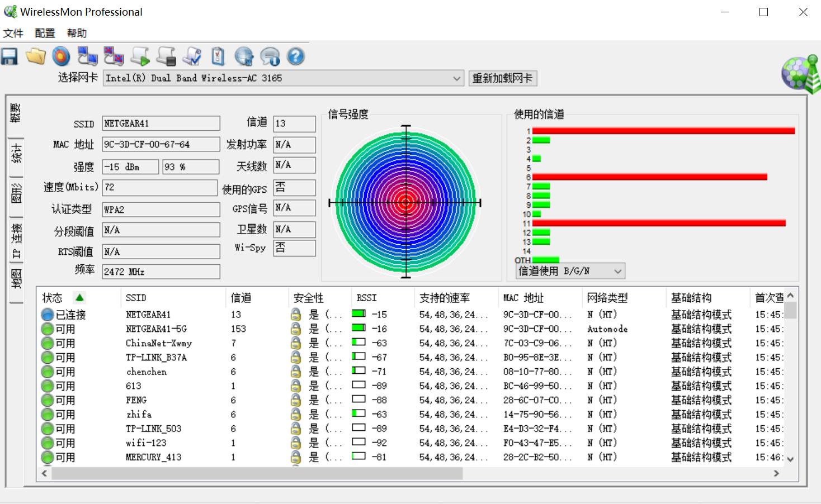Click the lock icon next to NETGEAR41-5G
The height and width of the screenshot is (504, 821).
coord(296,329)
